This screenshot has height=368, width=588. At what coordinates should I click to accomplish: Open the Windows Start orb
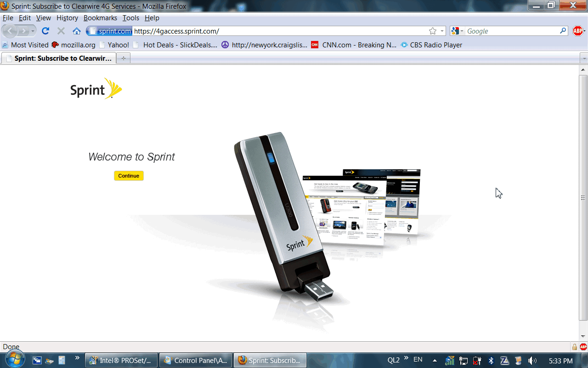point(14,360)
